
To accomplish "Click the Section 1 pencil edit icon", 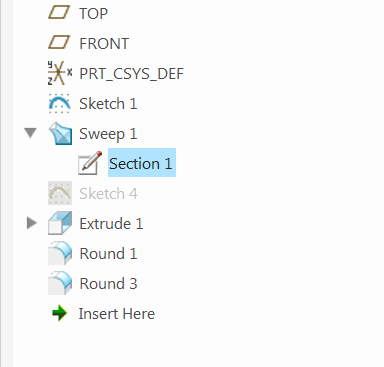I will pyautogui.click(x=90, y=163).
